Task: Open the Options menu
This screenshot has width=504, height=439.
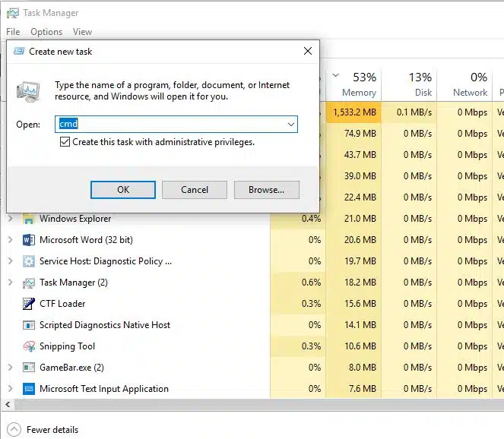Action: 46,32
